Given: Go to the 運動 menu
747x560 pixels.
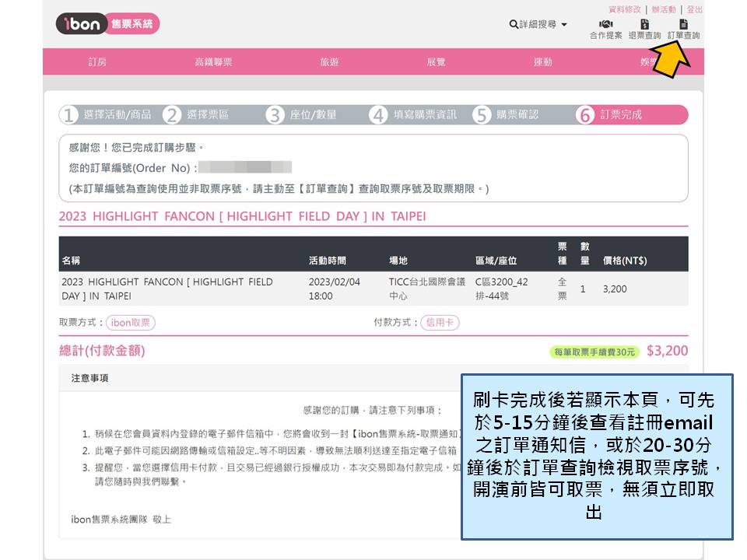Looking at the screenshot, I should point(542,62).
